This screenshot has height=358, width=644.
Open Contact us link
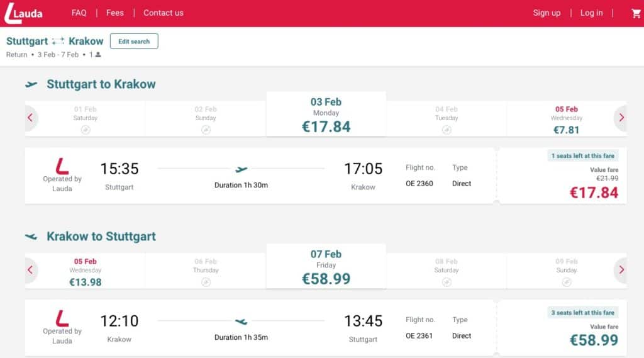pos(164,13)
